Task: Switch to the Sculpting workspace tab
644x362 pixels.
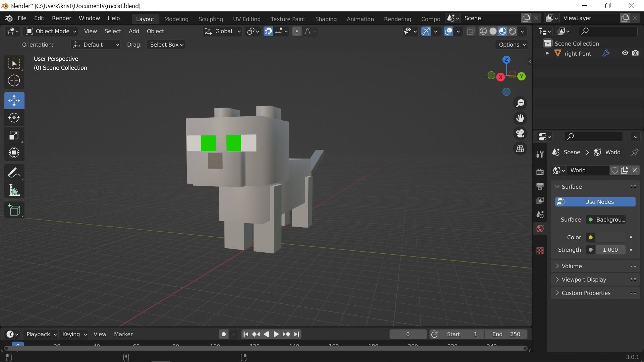Action: pos(210,19)
